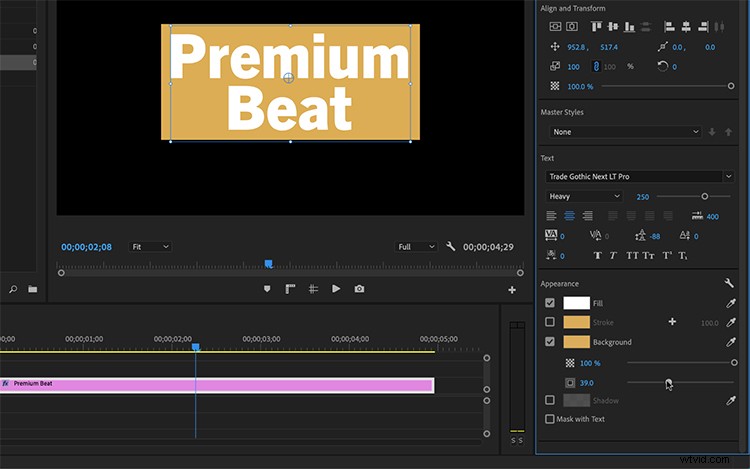750x469 pixels.
Task: Open the Heavy font weight dropdown
Action: click(584, 196)
